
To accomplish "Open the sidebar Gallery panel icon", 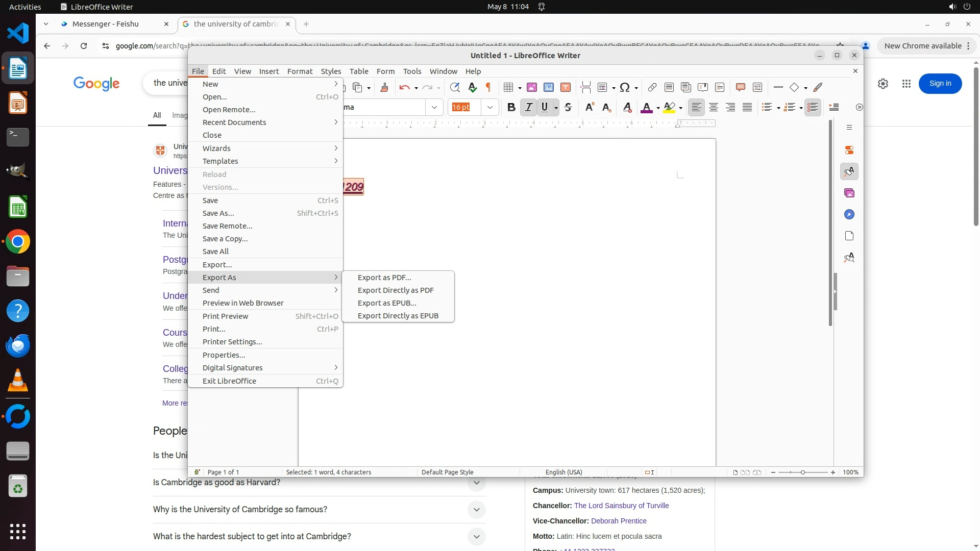I will pyautogui.click(x=849, y=193).
